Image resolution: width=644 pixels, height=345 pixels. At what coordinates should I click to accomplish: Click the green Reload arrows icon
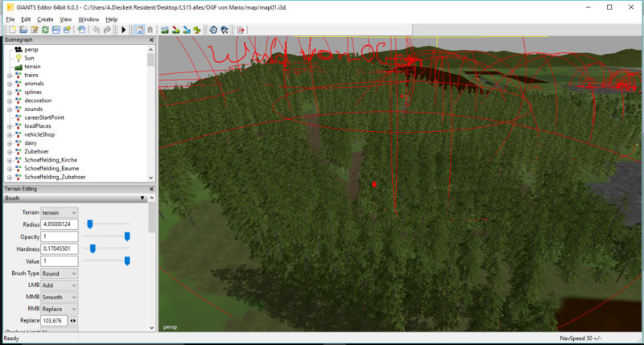click(x=46, y=30)
